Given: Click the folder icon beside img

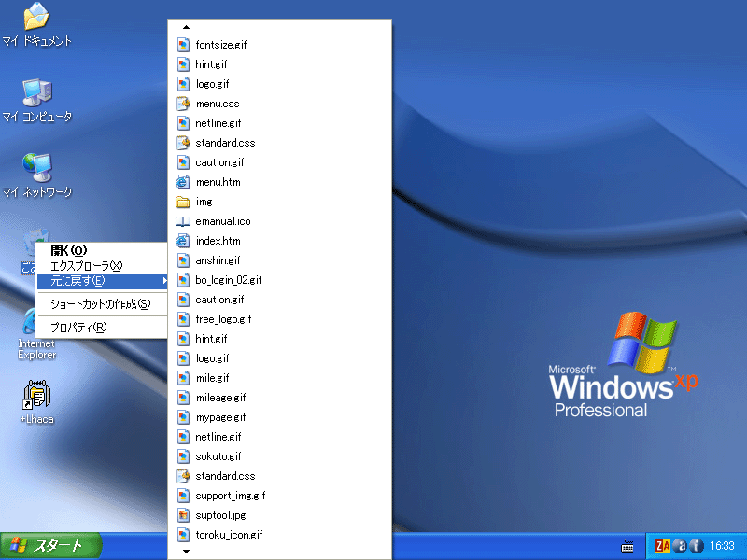Looking at the screenshot, I should coord(183,202).
